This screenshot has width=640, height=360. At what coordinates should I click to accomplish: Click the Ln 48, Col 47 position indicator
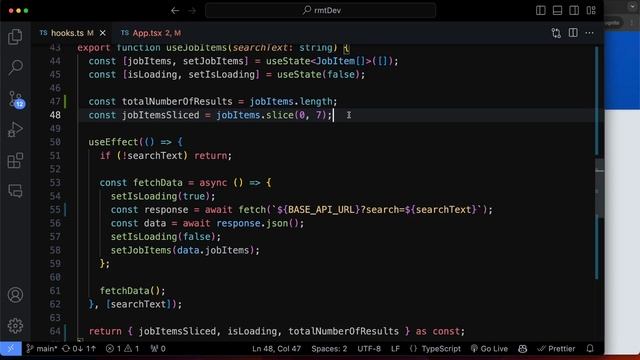click(x=276, y=349)
